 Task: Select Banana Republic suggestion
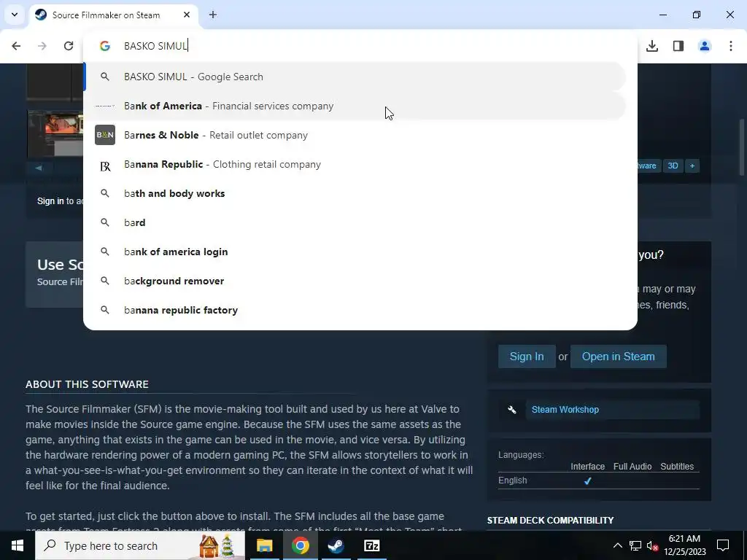tap(355, 164)
